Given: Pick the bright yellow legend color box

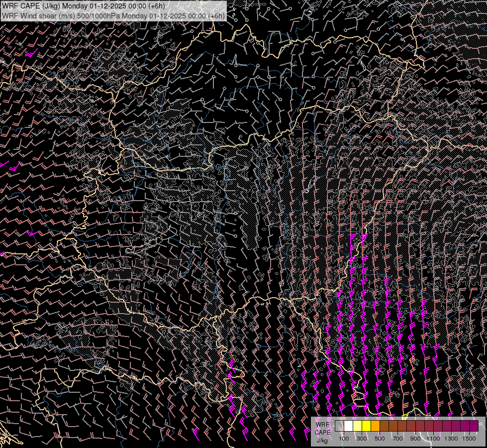Looking at the screenshot, I should click(366, 426).
